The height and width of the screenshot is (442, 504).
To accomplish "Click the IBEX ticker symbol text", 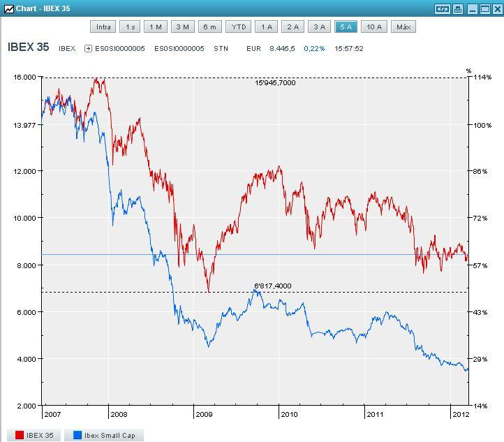I will (67, 49).
